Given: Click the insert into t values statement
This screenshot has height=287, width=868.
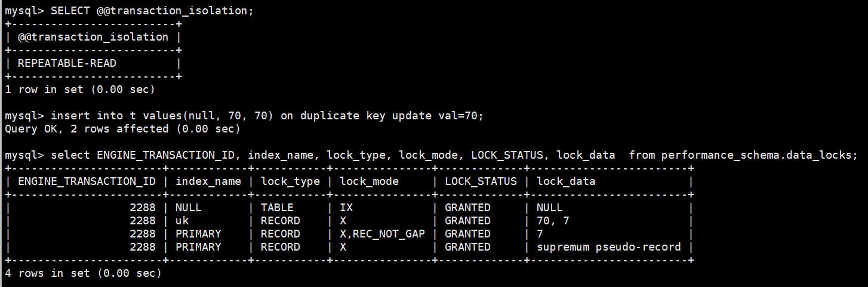Looking at the screenshot, I should click(267, 116).
